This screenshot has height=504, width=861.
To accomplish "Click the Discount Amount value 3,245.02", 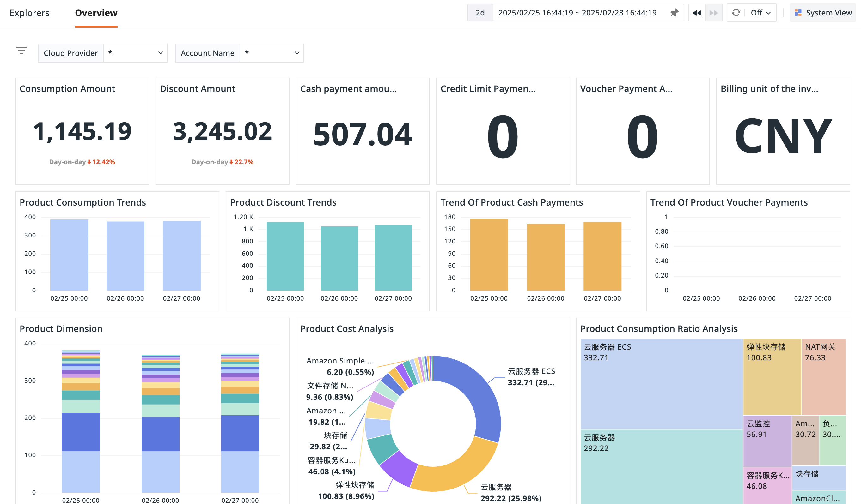I will pyautogui.click(x=223, y=131).
